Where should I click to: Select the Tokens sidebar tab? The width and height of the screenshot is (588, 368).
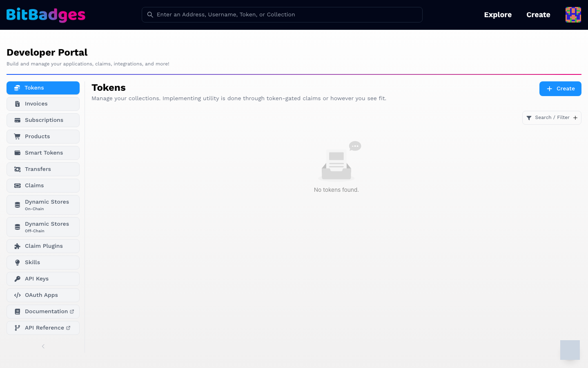(x=43, y=88)
